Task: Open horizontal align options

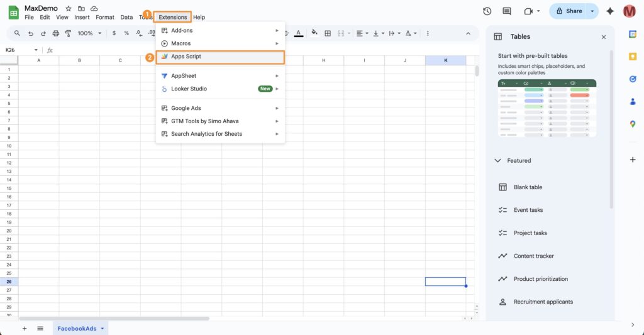Action: pos(362,33)
